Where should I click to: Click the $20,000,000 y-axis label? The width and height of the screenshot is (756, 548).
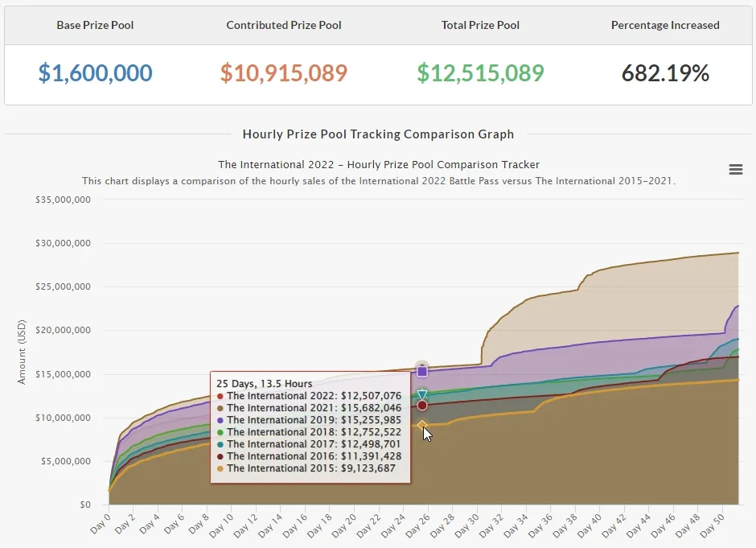[x=63, y=331]
